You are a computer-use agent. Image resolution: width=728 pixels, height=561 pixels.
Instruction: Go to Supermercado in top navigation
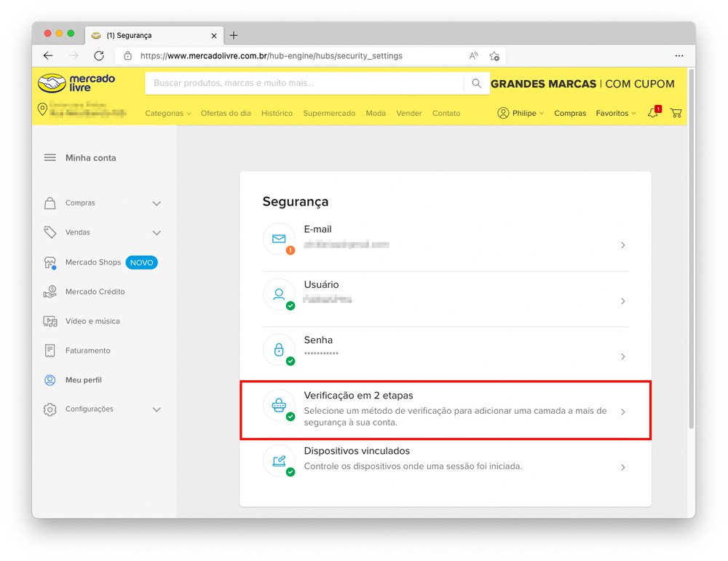[x=329, y=114]
